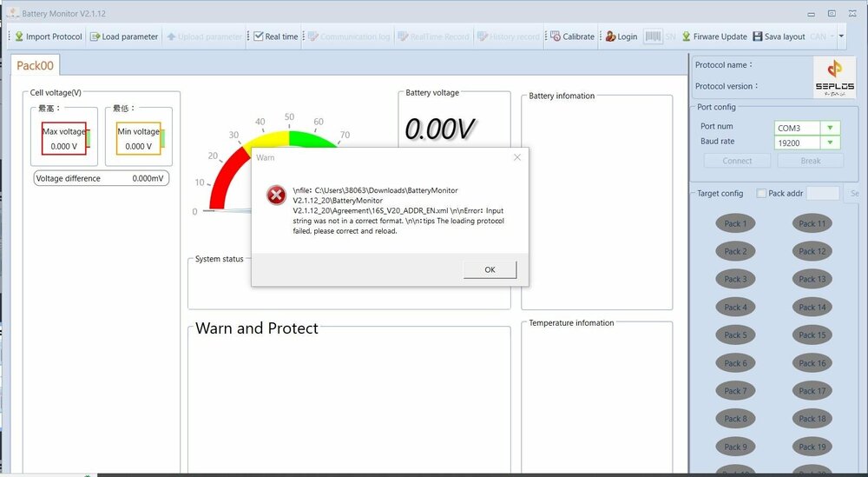Open History record from toolbar
Image resolution: width=868 pixels, height=477 pixels.
click(508, 36)
